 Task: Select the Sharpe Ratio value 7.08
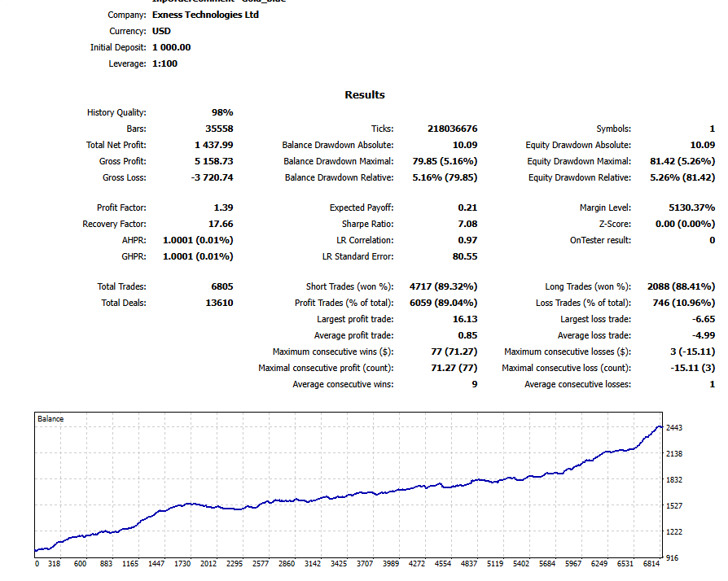(467, 224)
